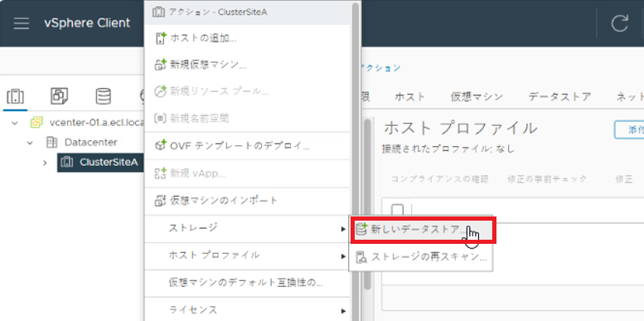Screen dimensions: 644x321
Task: Click disabled 新規リソース プール... entry
Action: pyautogui.click(x=247, y=92)
